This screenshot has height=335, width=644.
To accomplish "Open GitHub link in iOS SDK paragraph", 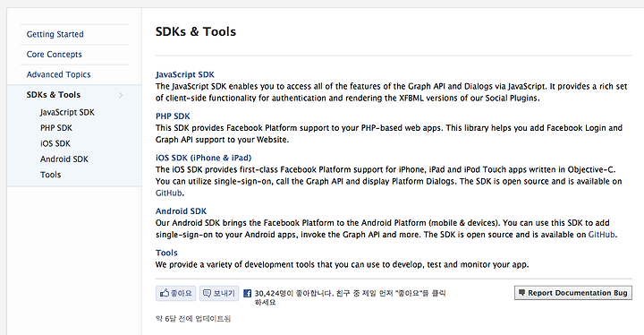I will (169, 193).
